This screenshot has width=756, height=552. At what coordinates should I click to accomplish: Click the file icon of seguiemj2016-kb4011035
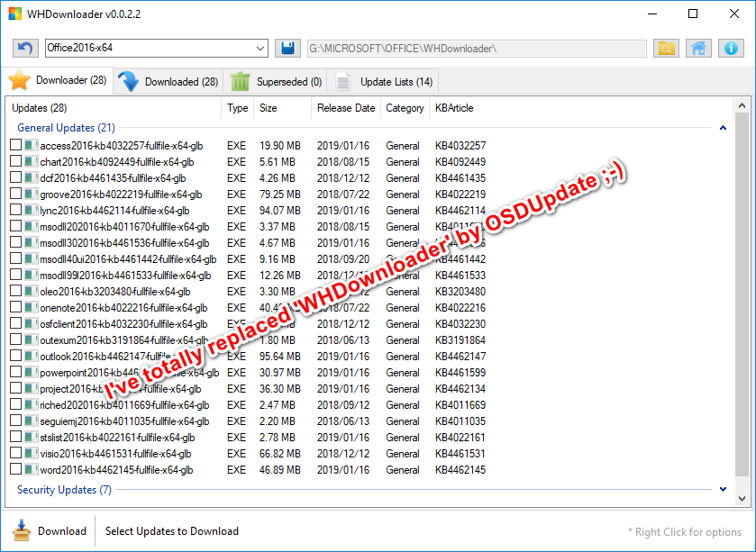tap(32, 421)
